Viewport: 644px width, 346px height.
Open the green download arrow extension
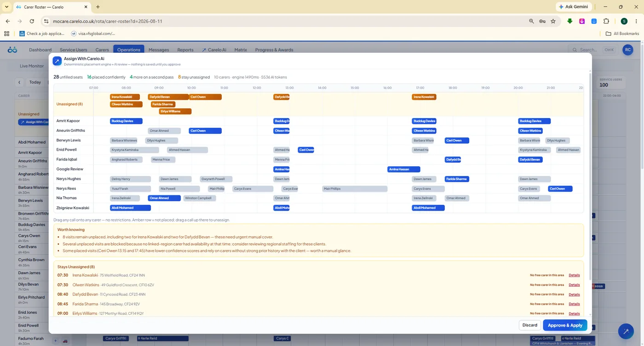[x=570, y=21]
